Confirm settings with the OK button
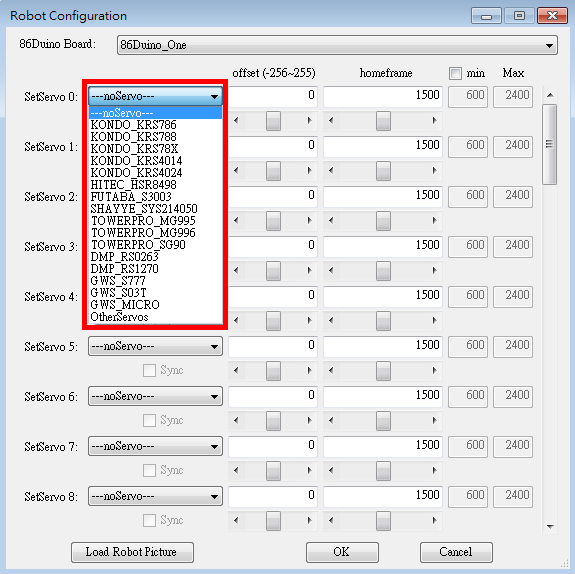 click(342, 552)
